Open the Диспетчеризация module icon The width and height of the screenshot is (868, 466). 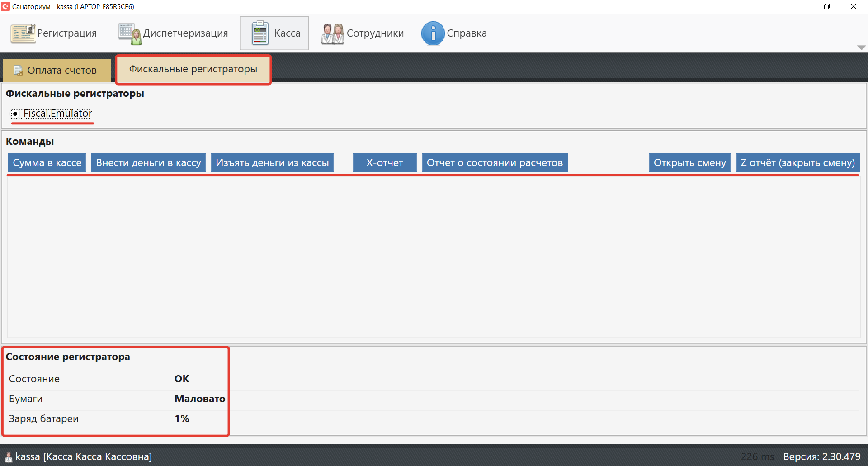[x=130, y=34]
